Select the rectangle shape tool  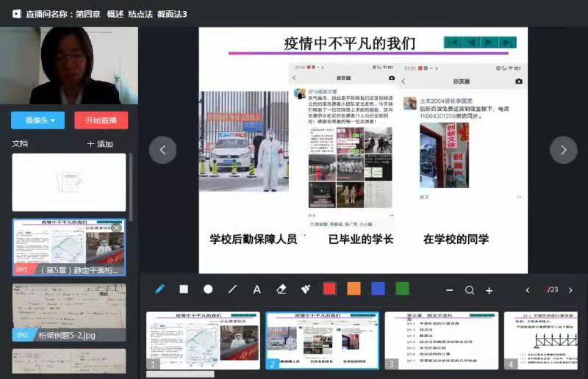184,289
